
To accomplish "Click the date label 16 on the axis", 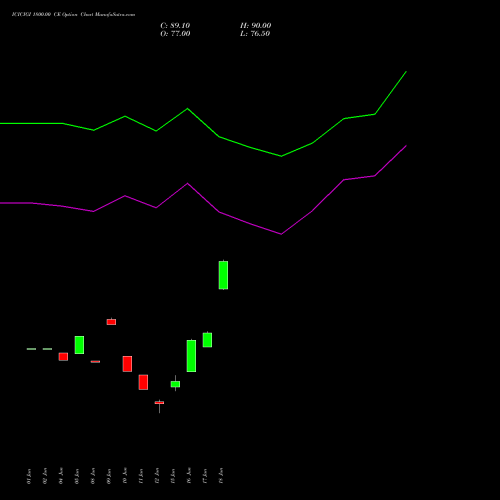I will 189,476.
